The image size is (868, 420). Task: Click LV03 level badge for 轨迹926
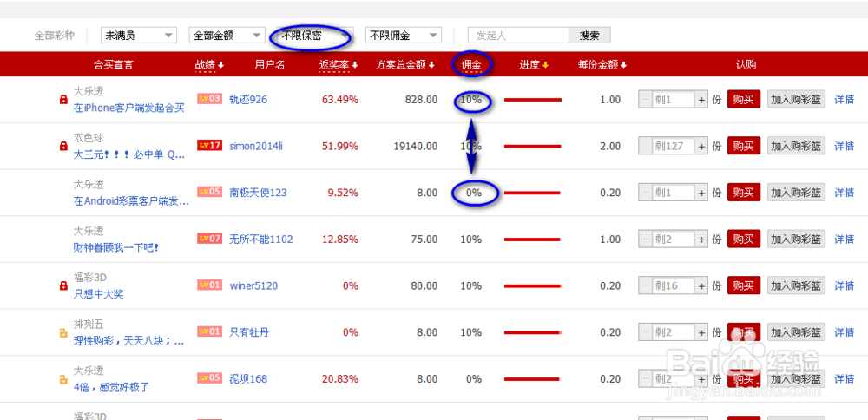click(x=210, y=99)
